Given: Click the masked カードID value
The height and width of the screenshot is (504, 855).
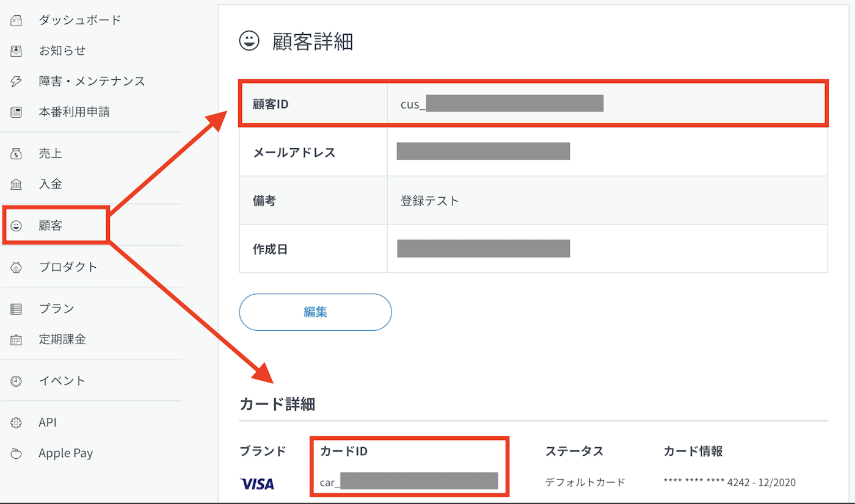Looking at the screenshot, I should (x=409, y=481).
